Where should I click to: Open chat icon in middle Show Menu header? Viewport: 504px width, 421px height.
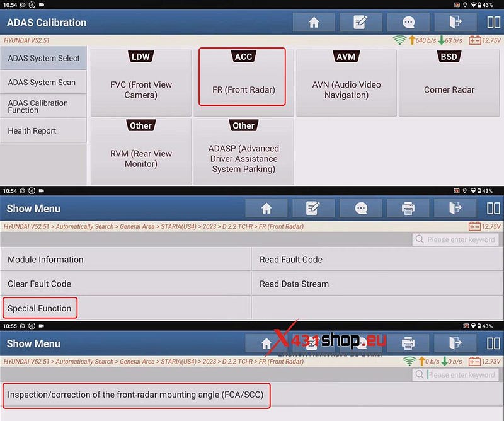(x=360, y=208)
